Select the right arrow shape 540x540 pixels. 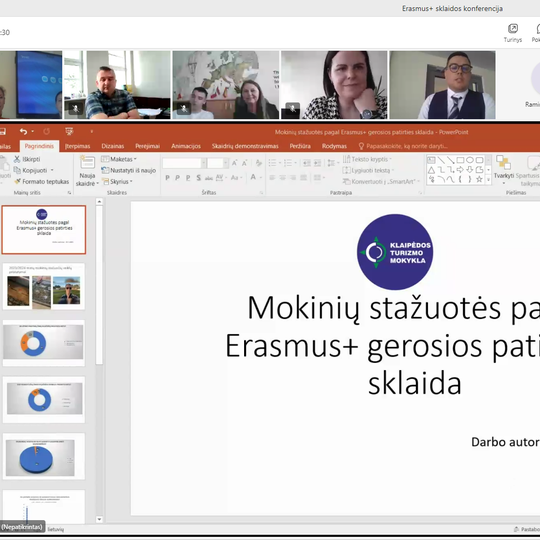click(x=460, y=170)
